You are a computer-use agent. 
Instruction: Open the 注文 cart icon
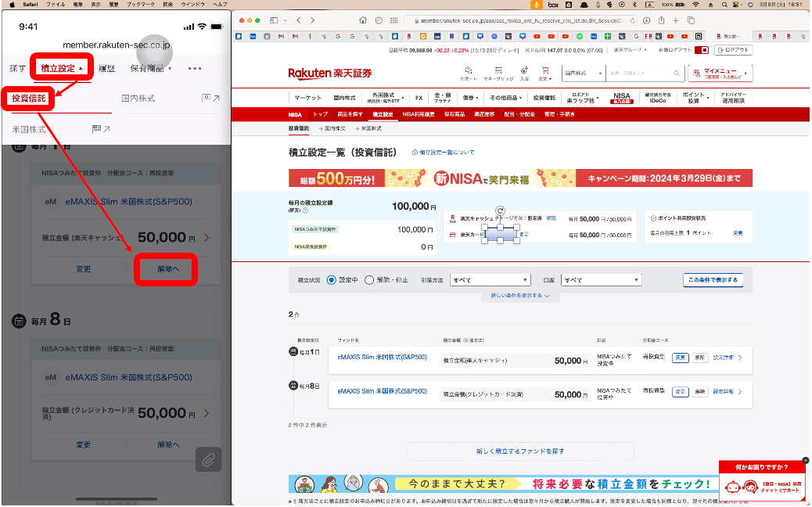click(545, 73)
